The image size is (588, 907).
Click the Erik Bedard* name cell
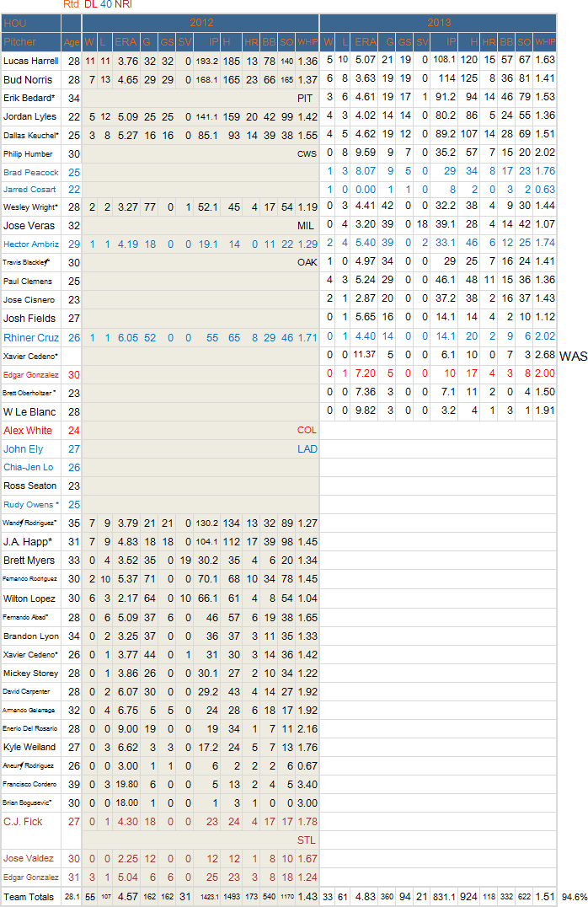click(x=29, y=98)
